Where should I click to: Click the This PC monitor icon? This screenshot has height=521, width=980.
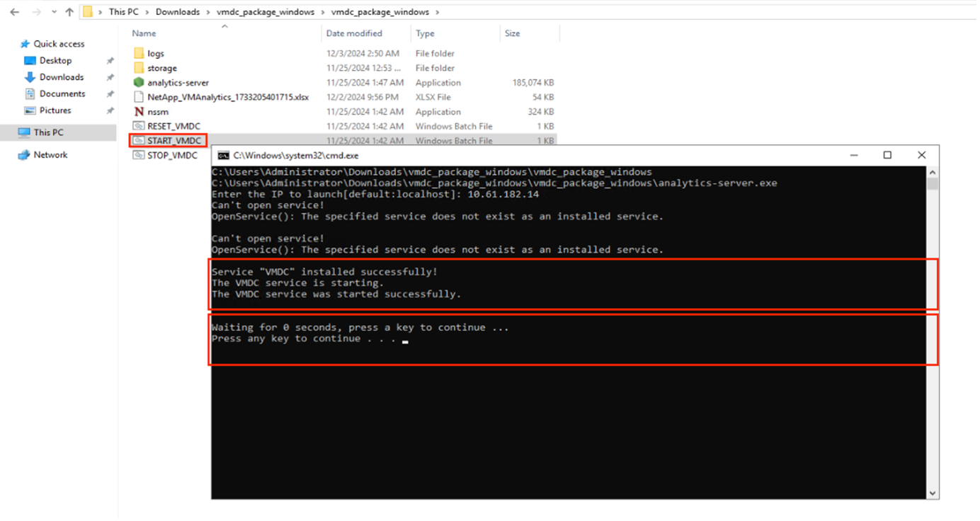pyautogui.click(x=24, y=132)
